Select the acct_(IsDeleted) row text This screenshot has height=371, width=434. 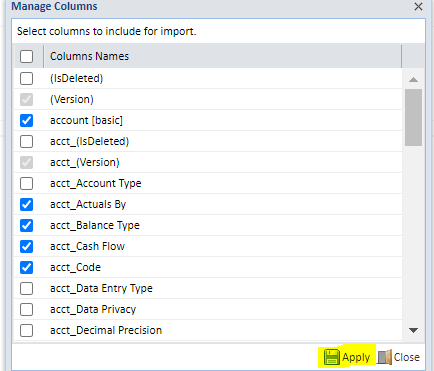click(x=89, y=141)
